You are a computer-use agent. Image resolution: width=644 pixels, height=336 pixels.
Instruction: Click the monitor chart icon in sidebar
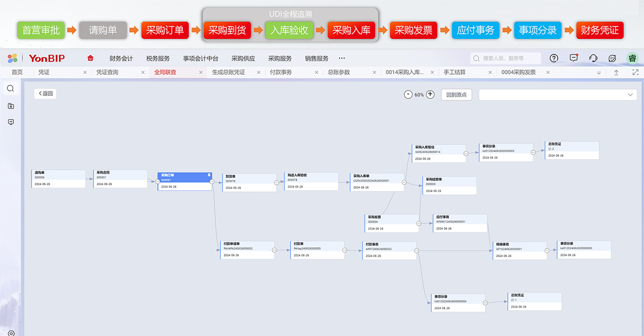click(11, 122)
